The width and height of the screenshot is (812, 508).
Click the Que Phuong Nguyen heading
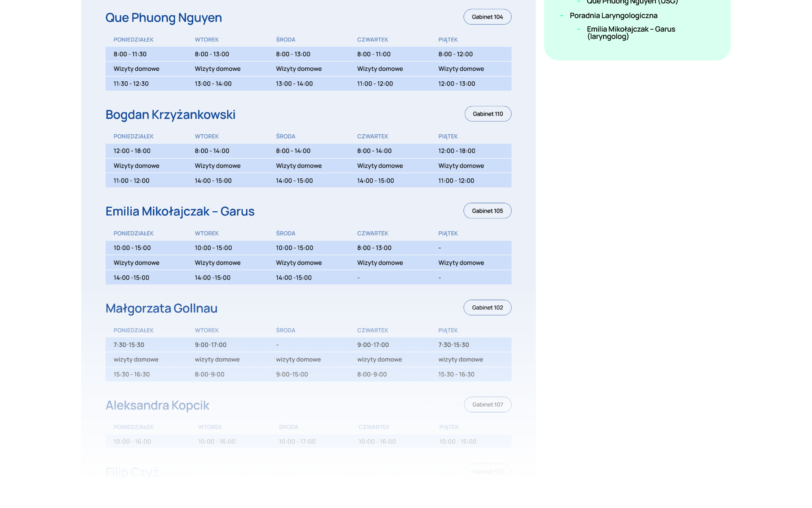164,18
